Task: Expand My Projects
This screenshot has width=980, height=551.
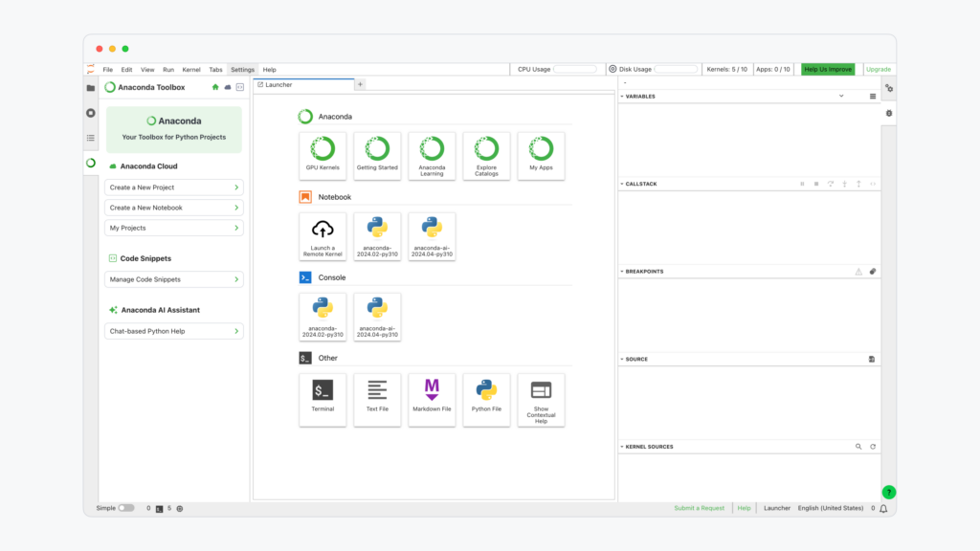Action: point(174,228)
